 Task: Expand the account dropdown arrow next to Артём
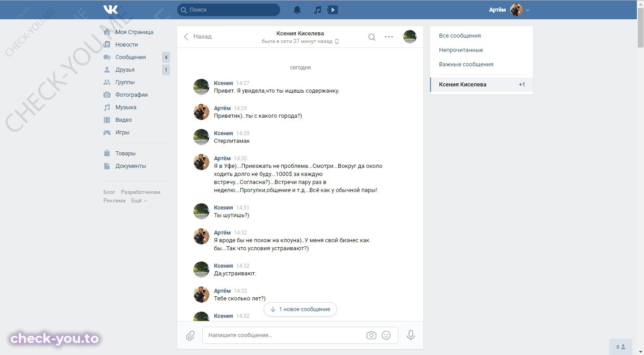pyautogui.click(x=528, y=10)
